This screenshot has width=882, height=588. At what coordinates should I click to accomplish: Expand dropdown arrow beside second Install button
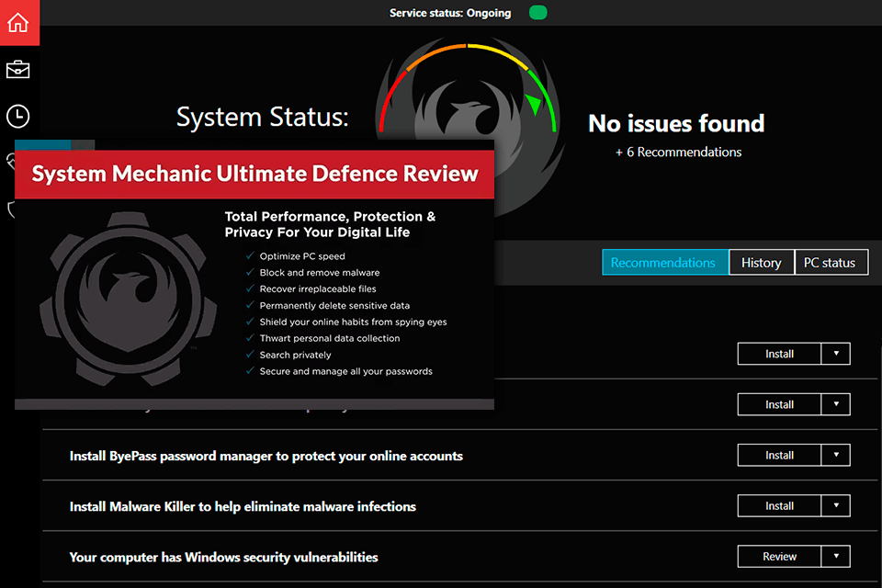tap(836, 404)
